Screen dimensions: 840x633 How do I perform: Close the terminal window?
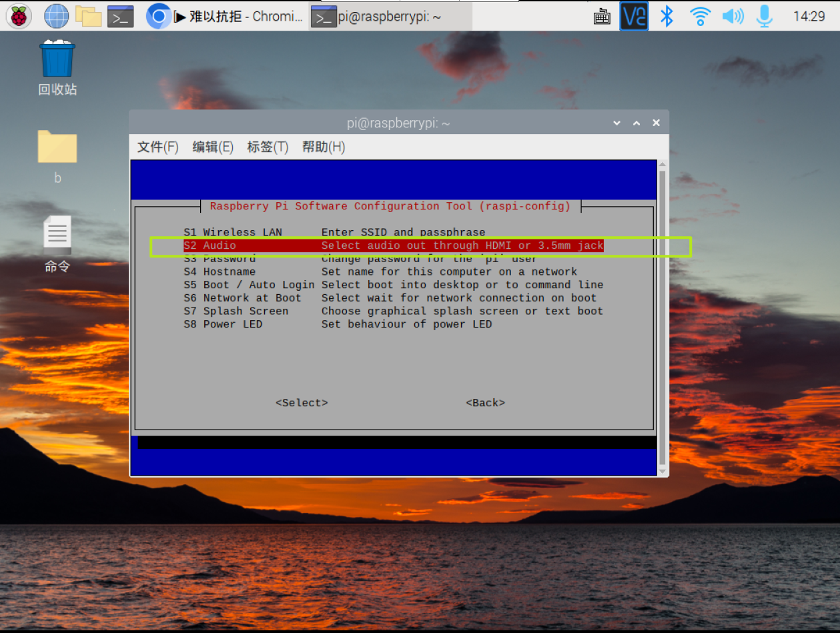coord(656,123)
